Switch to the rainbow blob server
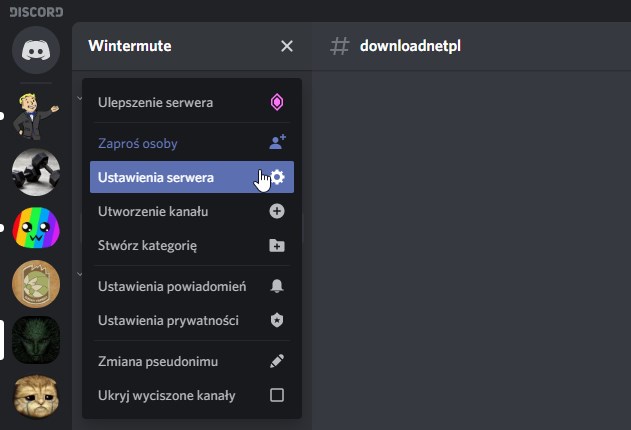The height and width of the screenshot is (430, 631). [x=36, y=228]
